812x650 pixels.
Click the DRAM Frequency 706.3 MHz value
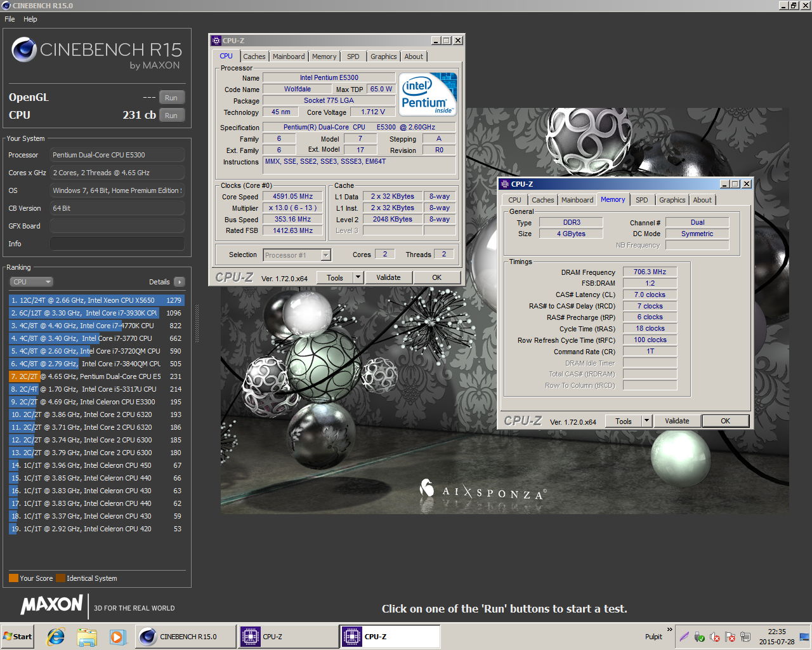point(650,272)
